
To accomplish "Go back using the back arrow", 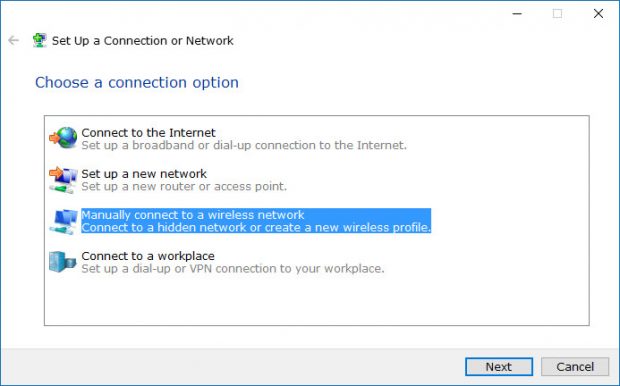I will tap(14, 40).
